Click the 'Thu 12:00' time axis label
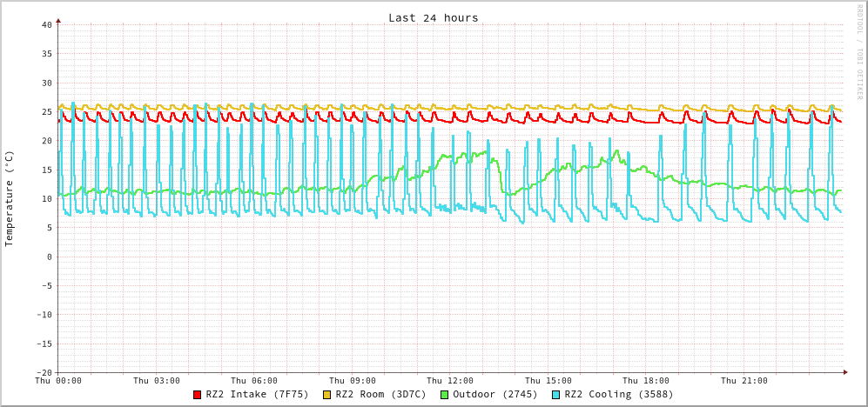This screenshot has height=407, width=868. point(450,381)
